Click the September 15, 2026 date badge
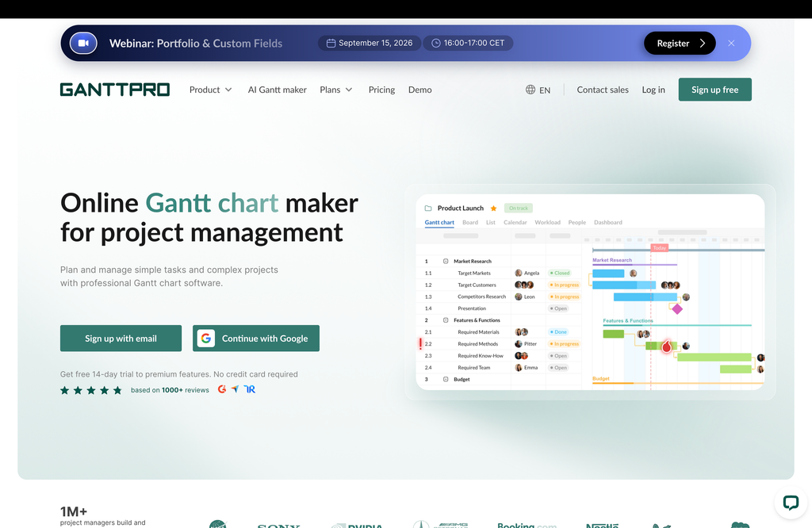The height and width of the screenshot is (528, 812). point(370,43)
